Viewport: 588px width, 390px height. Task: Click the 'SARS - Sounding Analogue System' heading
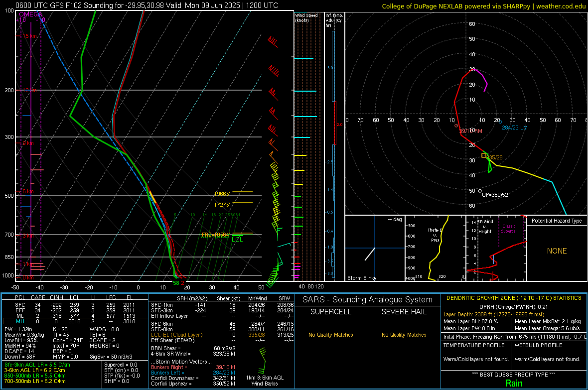point(368,300)
